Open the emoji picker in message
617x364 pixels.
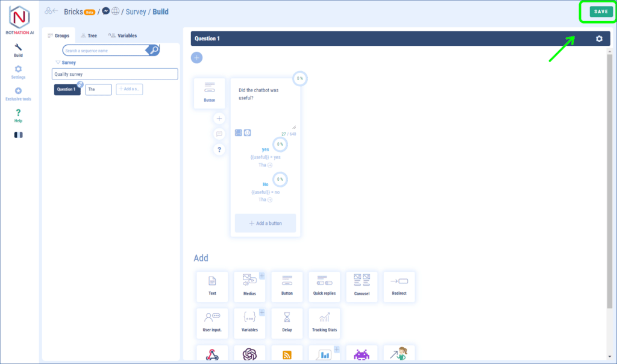(247, 133)
